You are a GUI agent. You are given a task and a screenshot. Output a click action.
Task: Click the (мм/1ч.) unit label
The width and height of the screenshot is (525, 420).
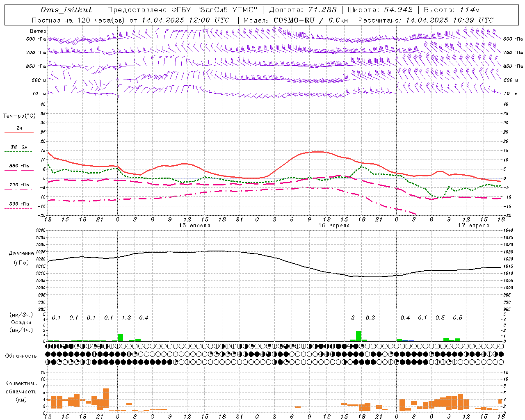(x=21, y=330)
